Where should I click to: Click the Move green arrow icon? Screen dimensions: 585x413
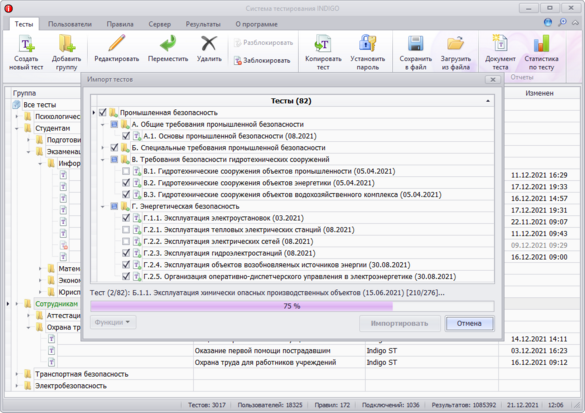pos(168,44)
